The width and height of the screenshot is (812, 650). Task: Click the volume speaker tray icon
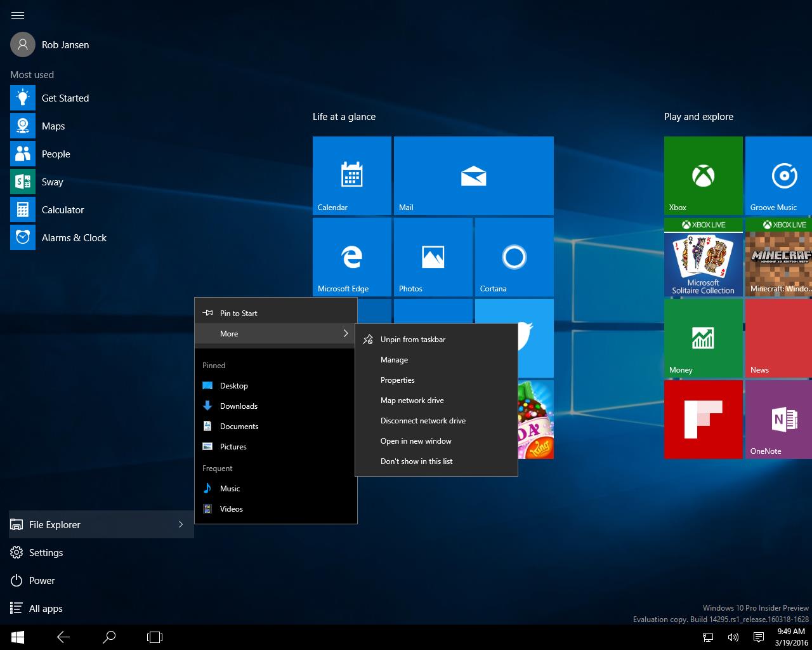733,637
